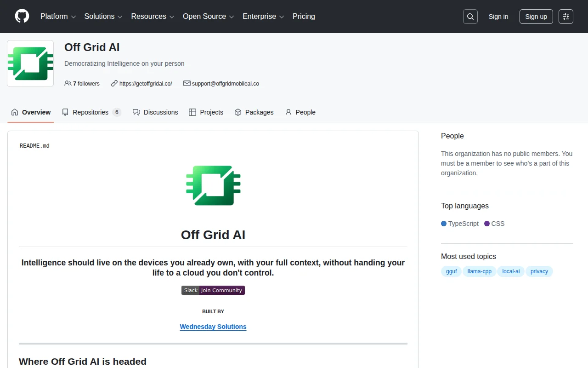Expand the Solutions dropdown menu
Image resolution: width=588 pixels, height=368 pixels.
click(x=103, y=17)
